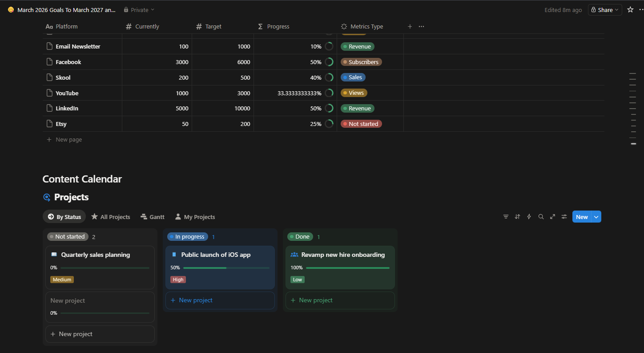Open the Subscribers tag on Facebook row
Viewport: 644px width, 353px height.
point(361,62)
